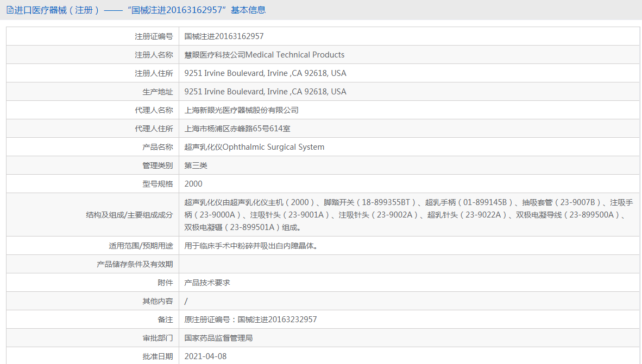Click the approval date 2021-04-08
This screenshot has height=364, width=642.
(205, 356)
